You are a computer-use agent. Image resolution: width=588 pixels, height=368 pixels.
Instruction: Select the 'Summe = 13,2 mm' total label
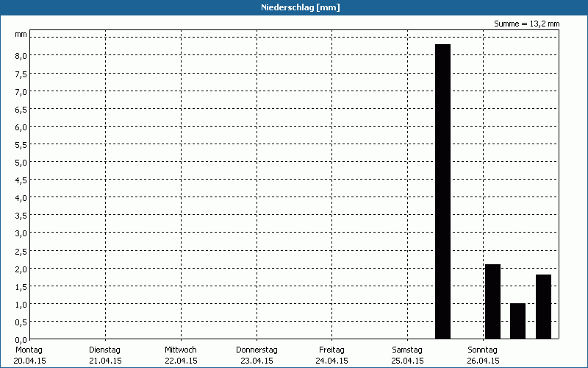click(526, 24)
